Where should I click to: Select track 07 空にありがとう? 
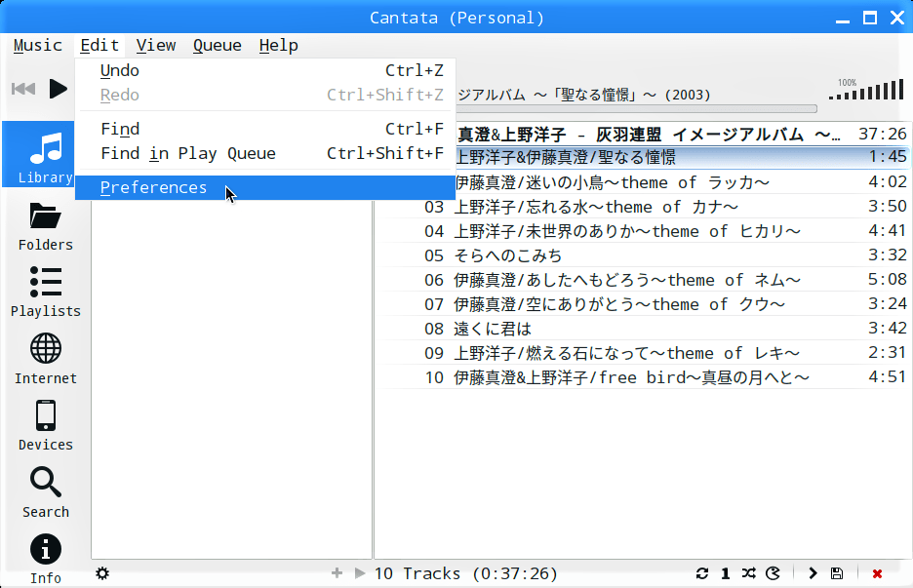coord(645,304)
